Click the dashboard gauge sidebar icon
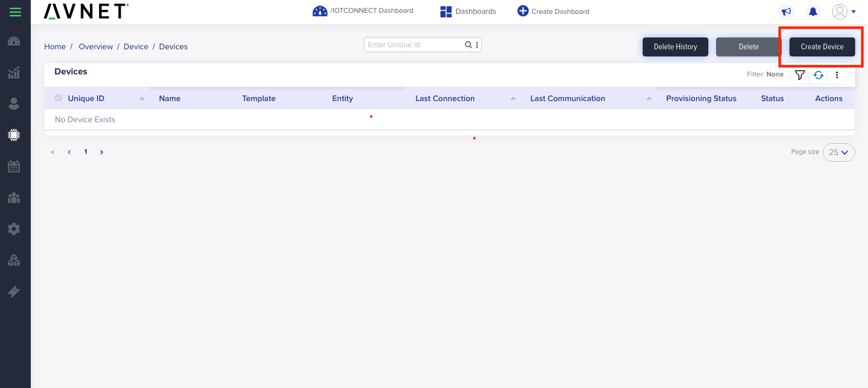868x388 pixels. (x=14, y=42)
